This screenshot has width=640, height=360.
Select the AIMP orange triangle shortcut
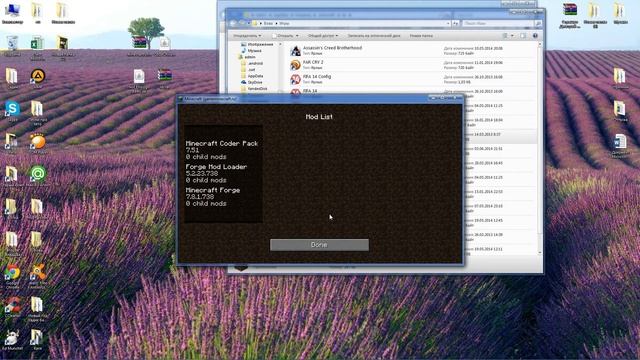pyautogui.click(x=38, y=78)
